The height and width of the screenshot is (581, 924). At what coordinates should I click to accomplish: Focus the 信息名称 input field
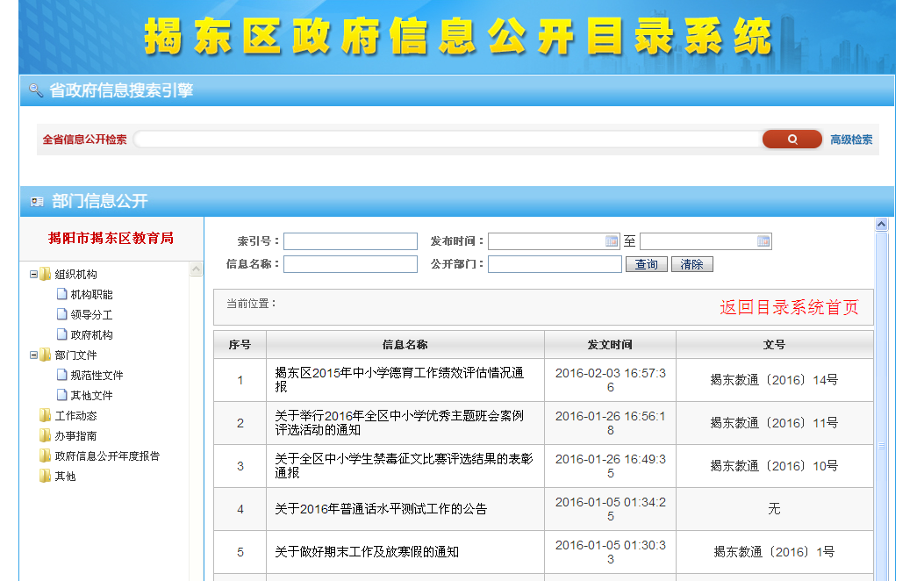click(351, 264)
